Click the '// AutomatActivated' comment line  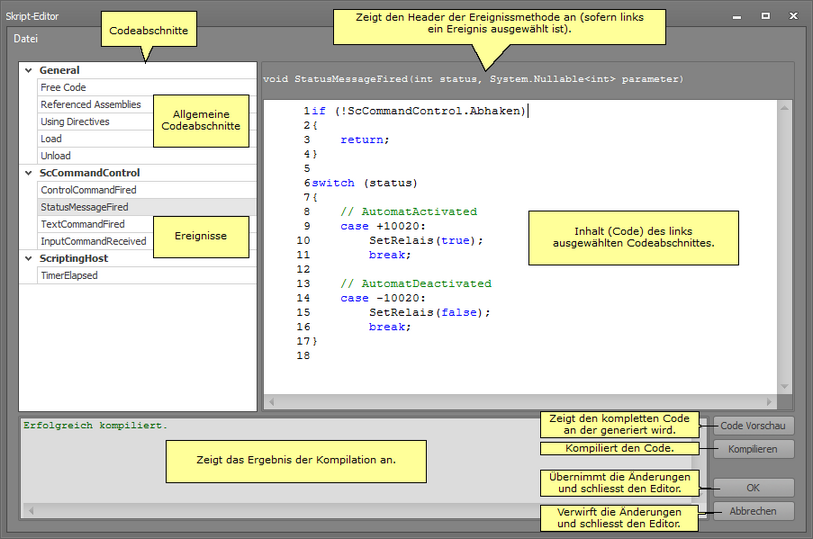[409, 212]
